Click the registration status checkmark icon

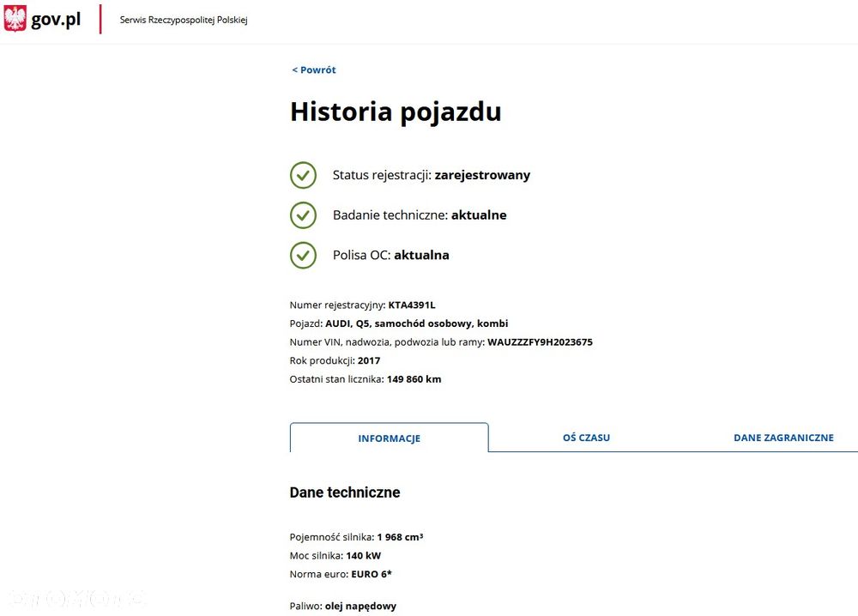pyautogui.click(x=303, y=175)
